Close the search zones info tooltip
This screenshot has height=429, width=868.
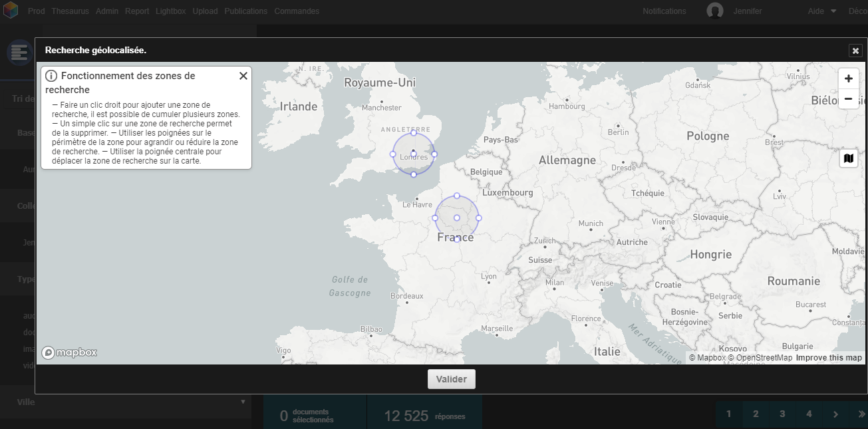[x=243, y=76]
